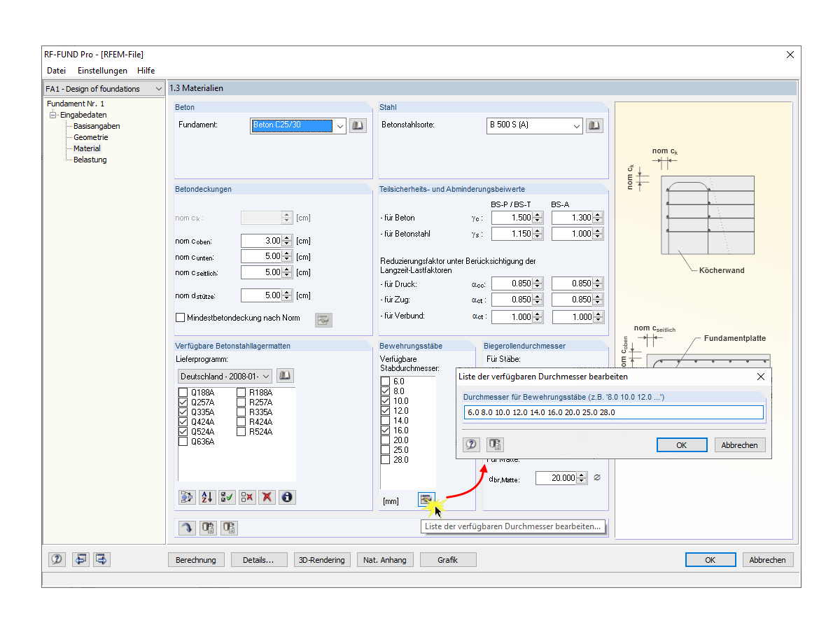Go to previous table with left arrow icon
The width and height of the screenshot is (840, 630).
pyautogui.click(x=81, y=559)
